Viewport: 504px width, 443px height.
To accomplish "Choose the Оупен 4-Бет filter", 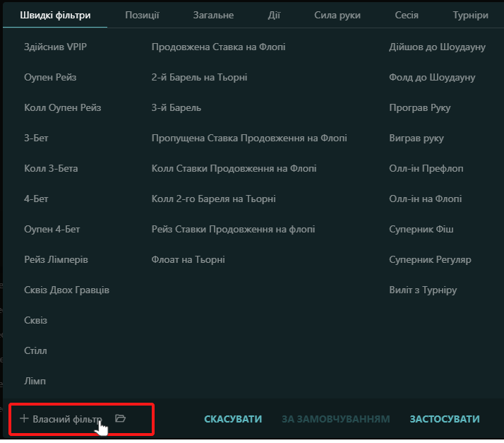I will click(52, 230).
